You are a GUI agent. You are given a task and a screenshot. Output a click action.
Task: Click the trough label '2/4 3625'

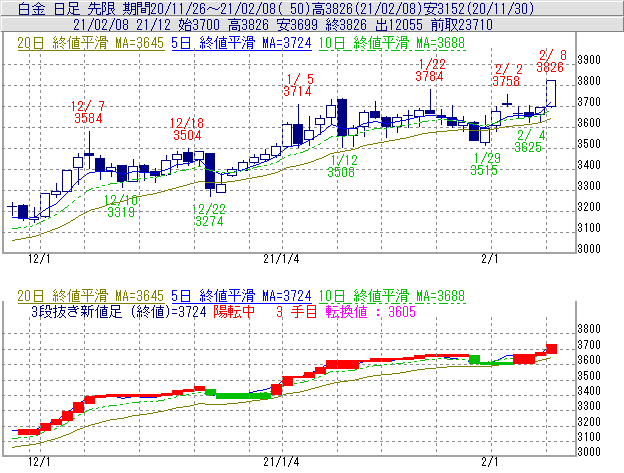click(529, 141)
